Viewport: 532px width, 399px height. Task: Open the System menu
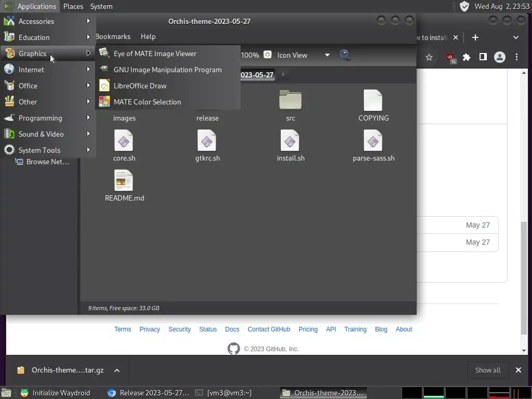[x=101, y=6]
